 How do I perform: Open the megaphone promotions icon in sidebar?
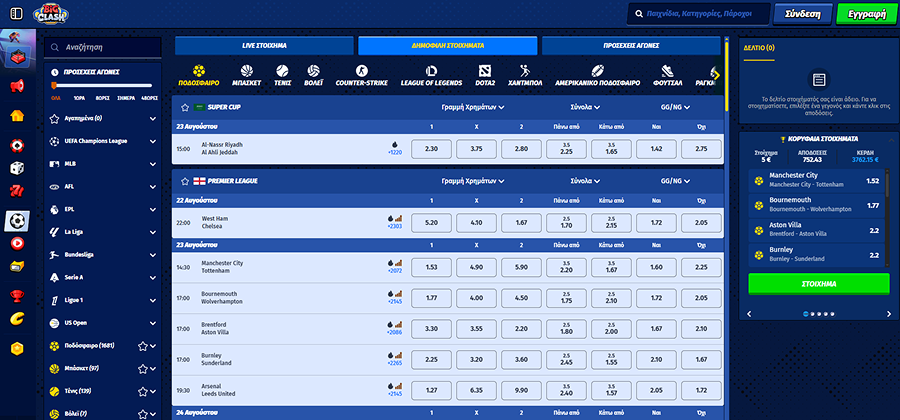point(17,87)
